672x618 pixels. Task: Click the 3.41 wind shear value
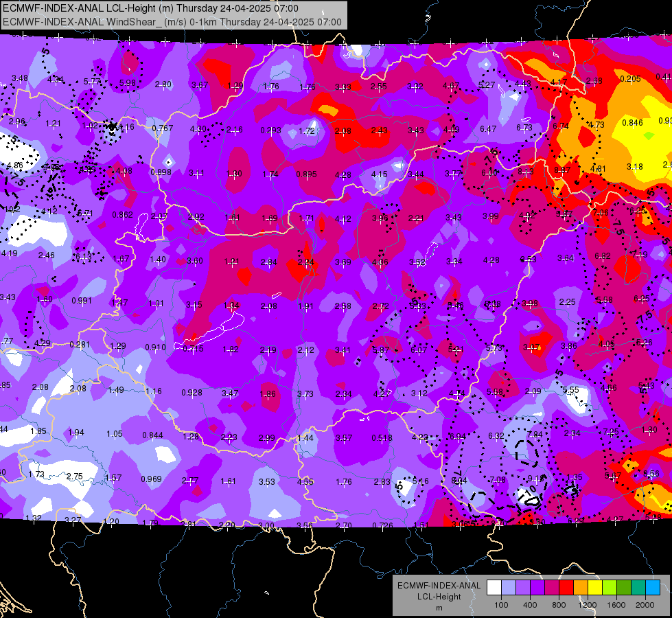pos(343,350)
